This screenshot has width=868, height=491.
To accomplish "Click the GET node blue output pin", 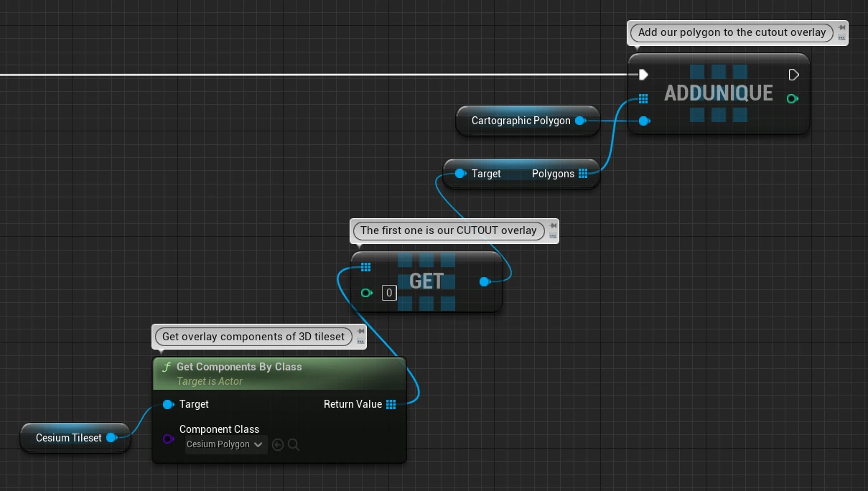I will (485, 282).
